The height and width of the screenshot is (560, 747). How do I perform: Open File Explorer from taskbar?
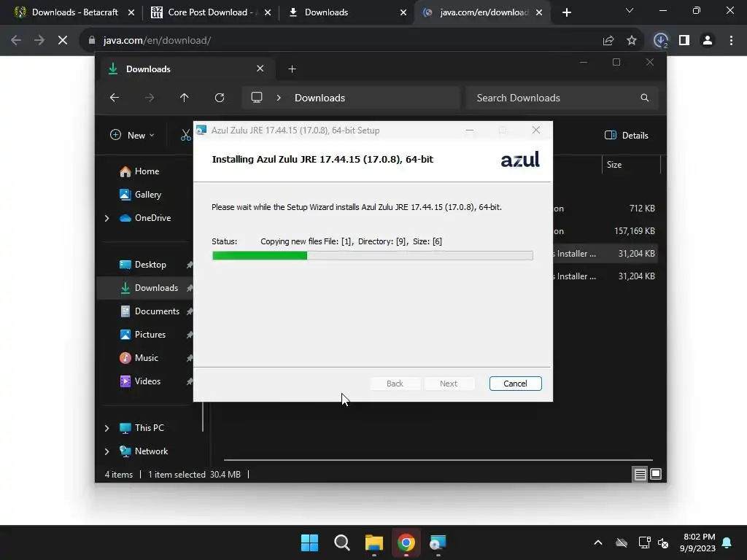click(374, 542)
